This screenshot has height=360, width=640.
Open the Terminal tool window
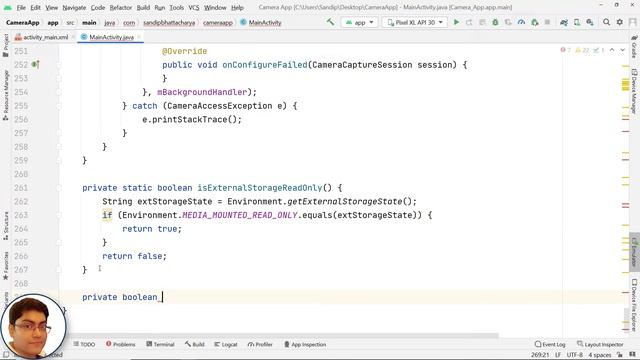160,344
